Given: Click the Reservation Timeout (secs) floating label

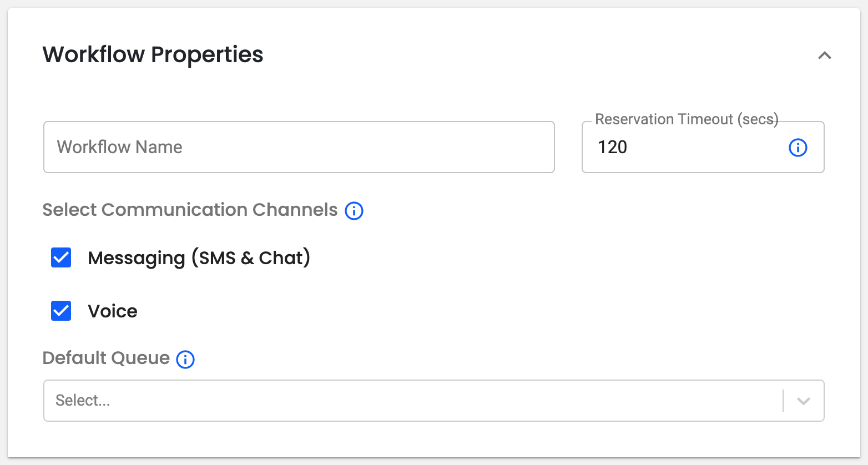Looking at the screenshot, I should click(687, 119).
